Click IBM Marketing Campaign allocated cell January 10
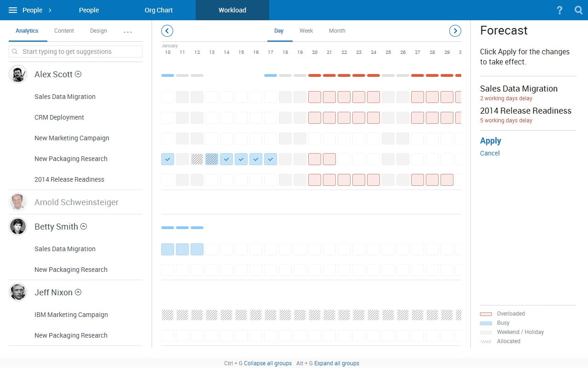This screenshot has width=588, height=368. click(x=168, y=315)
